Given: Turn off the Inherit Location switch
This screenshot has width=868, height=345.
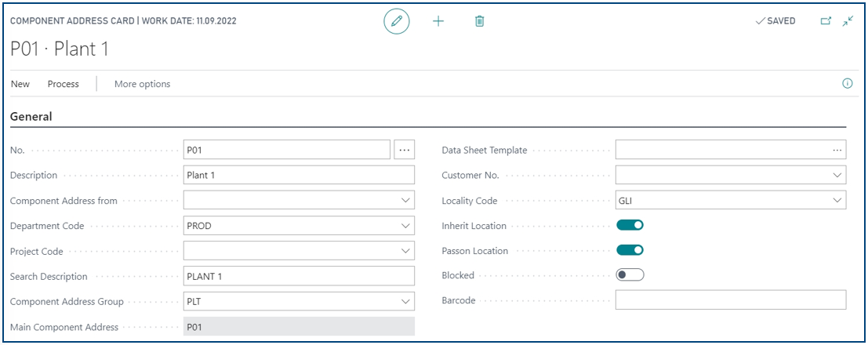Looking at the screenshot, I should pyautogui.click(x=630, y=225).
